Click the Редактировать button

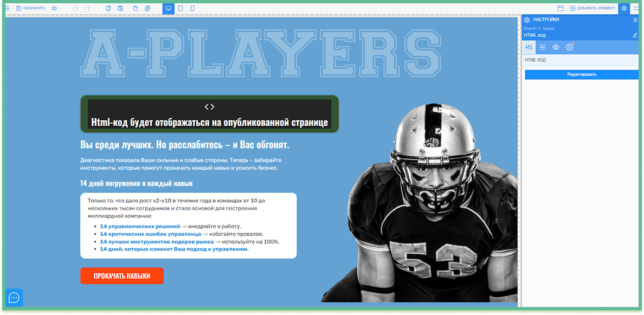582,74
